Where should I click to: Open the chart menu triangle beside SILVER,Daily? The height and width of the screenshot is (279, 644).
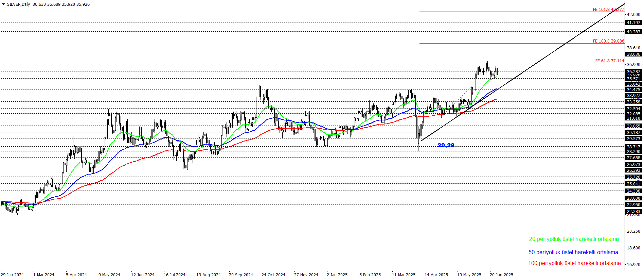point(3,4)
